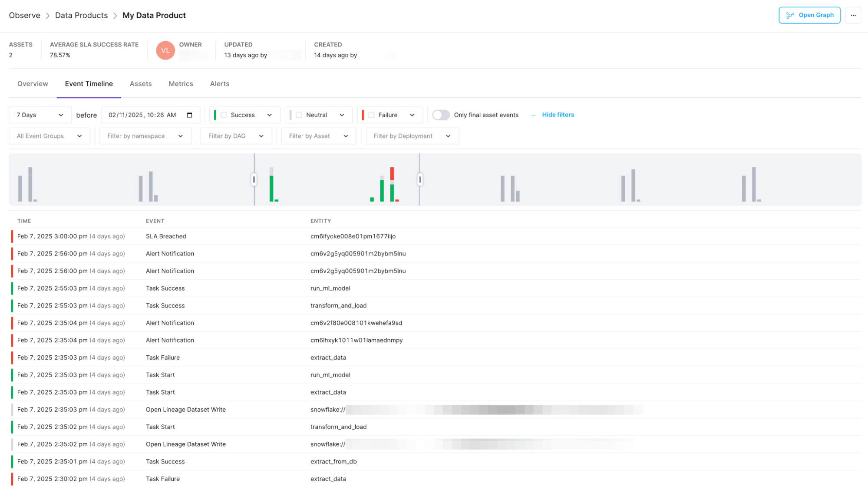Viewport: 868px width, 487px height.
Task: Expand the 7 Days range dropdown
Action: 40,115
